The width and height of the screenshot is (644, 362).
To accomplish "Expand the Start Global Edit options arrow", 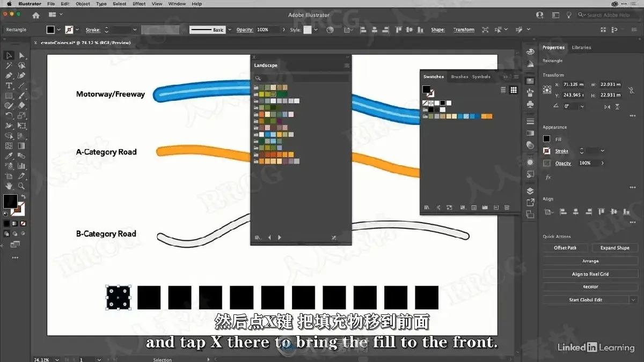I will point(633,300).
